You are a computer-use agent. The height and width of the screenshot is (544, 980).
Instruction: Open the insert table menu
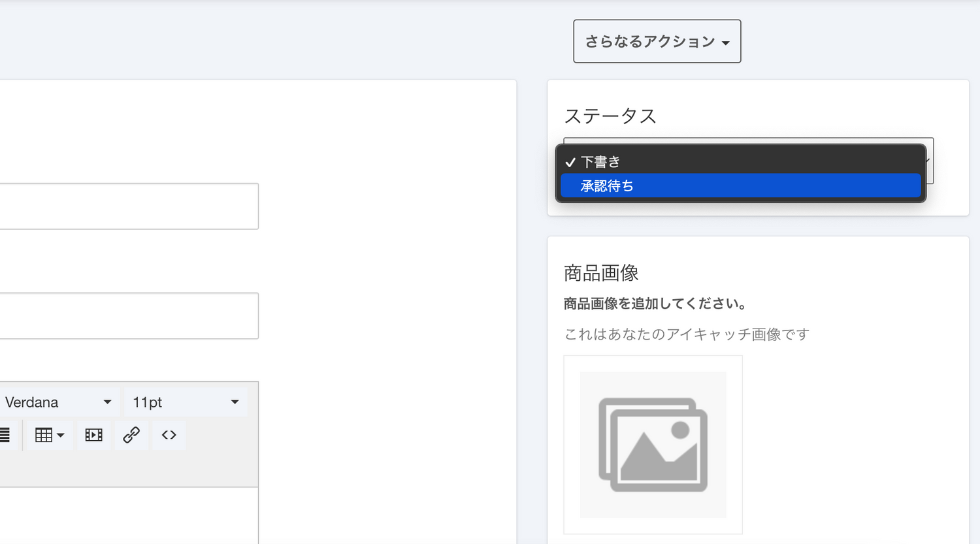click(50, 435)
